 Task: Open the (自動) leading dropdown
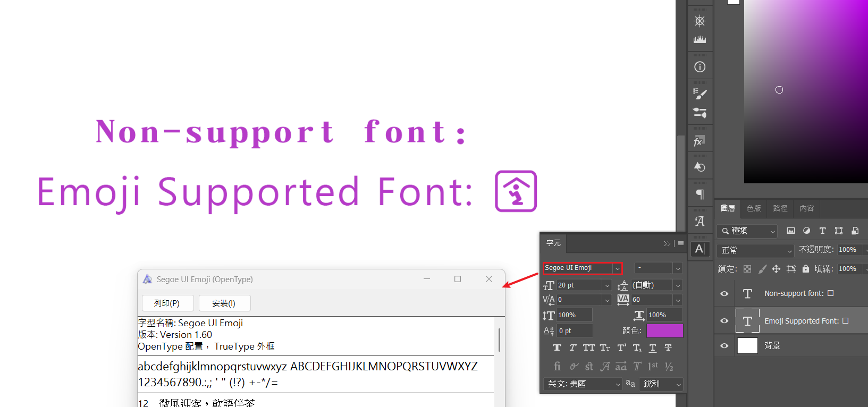click(678, 285)
